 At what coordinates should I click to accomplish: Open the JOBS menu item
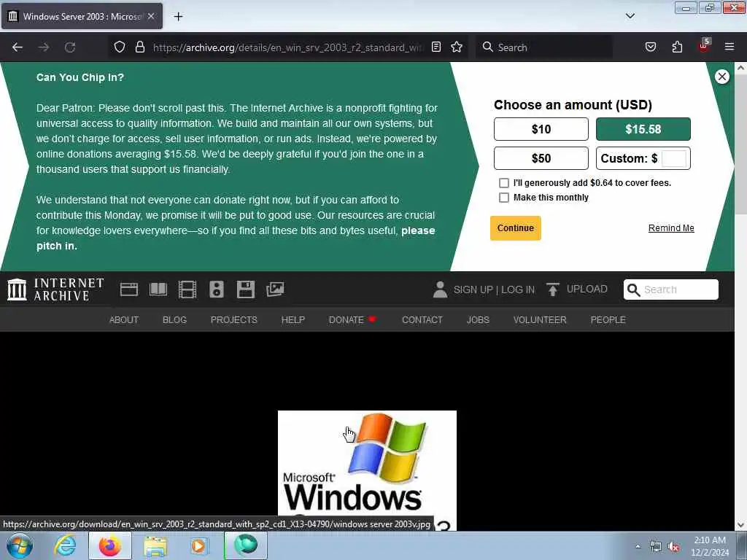pyautogui.click(x=478, y=320)
